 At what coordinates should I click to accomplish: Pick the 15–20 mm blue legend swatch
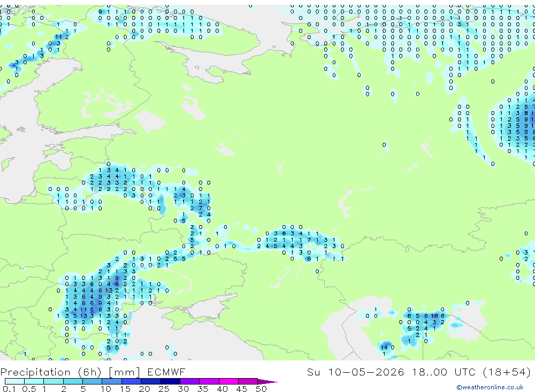pyautogui.click(x=132, y=381)
